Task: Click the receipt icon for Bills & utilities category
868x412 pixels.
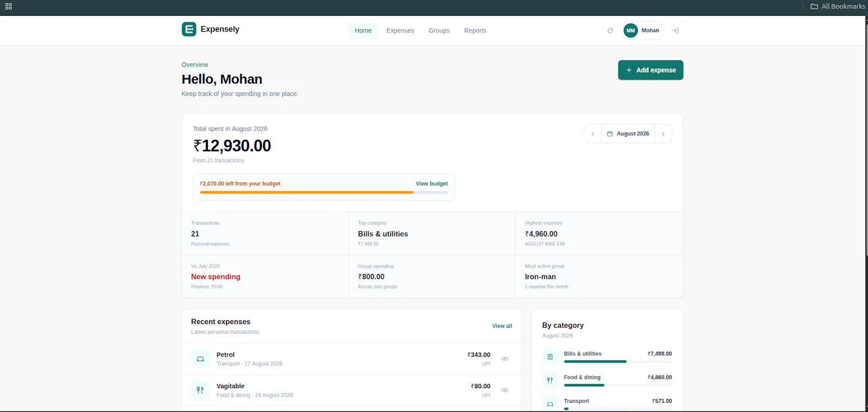Action: (x=550, y=357)
